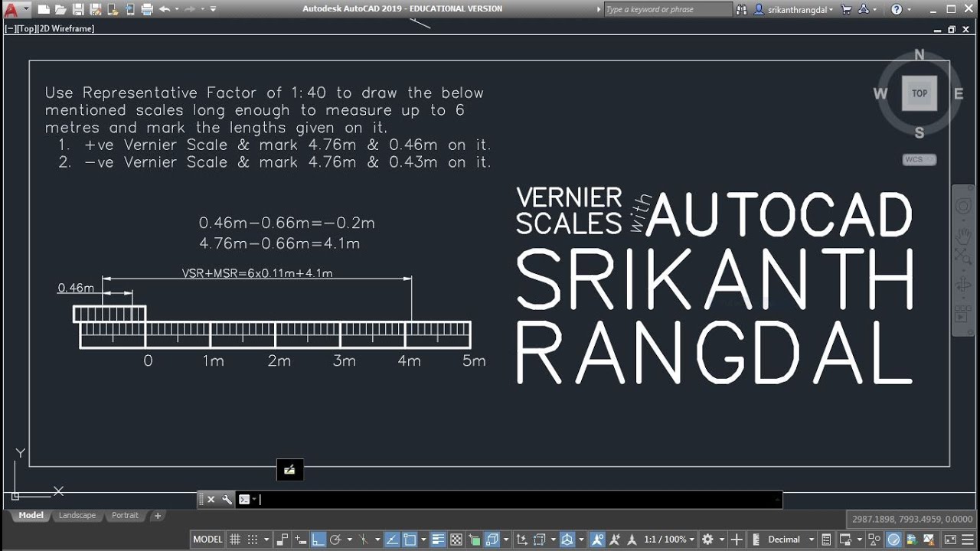The image size is (980, 551).
Task: Toggle Polar Tracking in status bar
Action: pos(335,540)
